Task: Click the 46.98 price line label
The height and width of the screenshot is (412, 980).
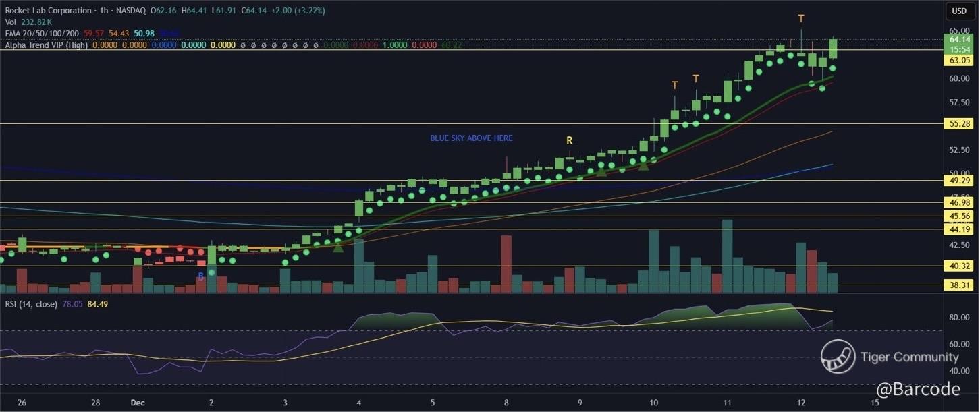Action: (960, 202)
